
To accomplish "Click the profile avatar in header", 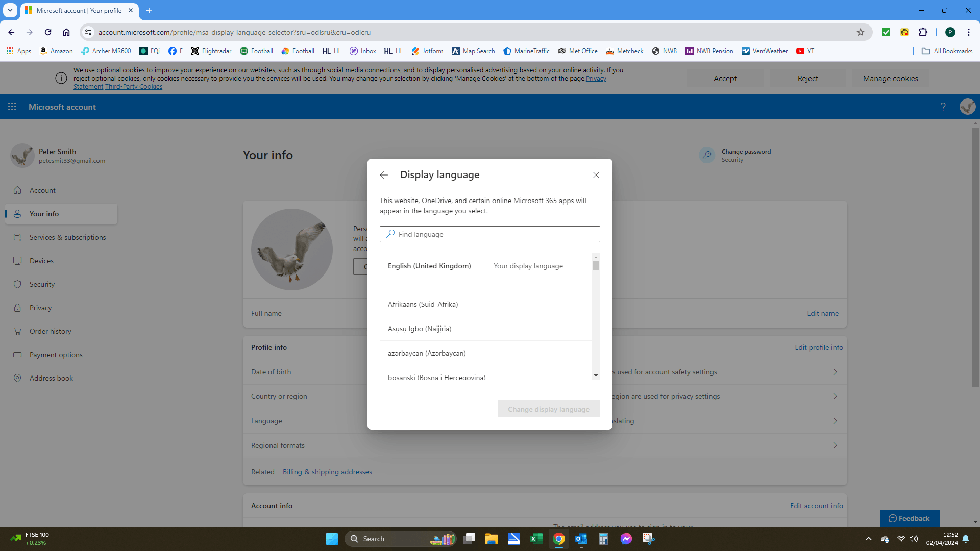I will coord(967,107).
